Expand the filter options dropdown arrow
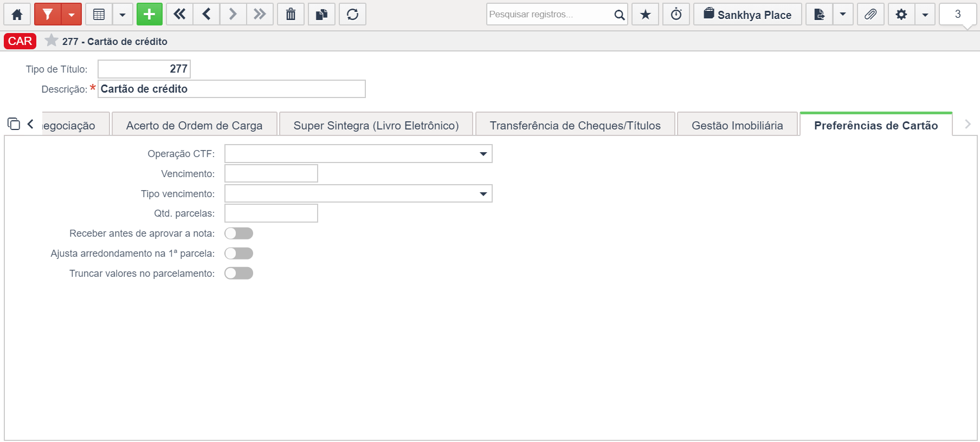The height and width of the screenshot is (442, 980). click(72, 15)
